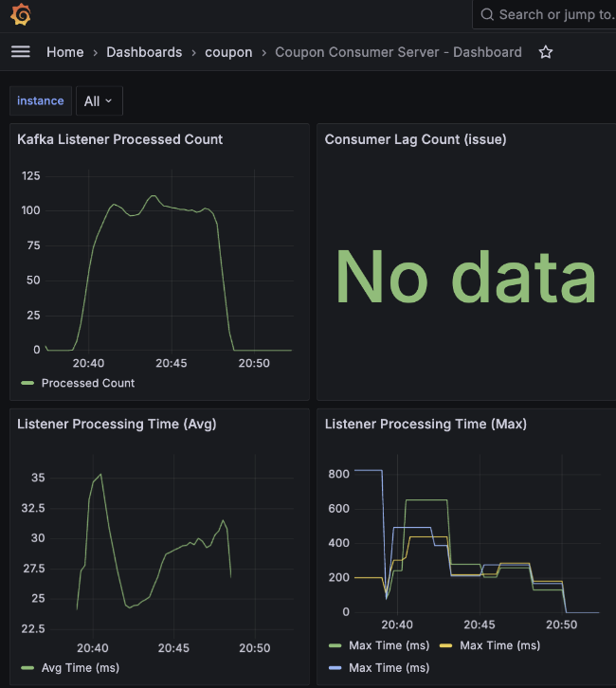Toggle the green Max Time (ms) series
This screenshot has width=616, height=688.
(389, 645)
